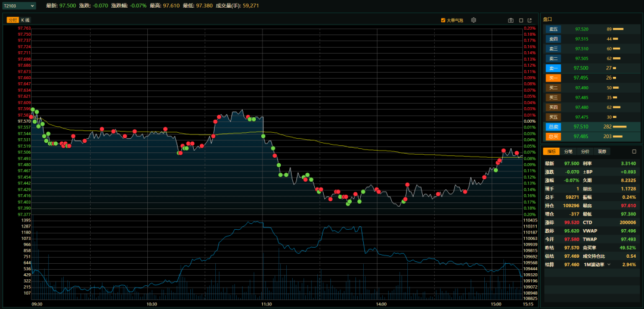Click the 盘口 panel title
The height and width of the screenshot is (309, 644).
click(x=547, y=19)
